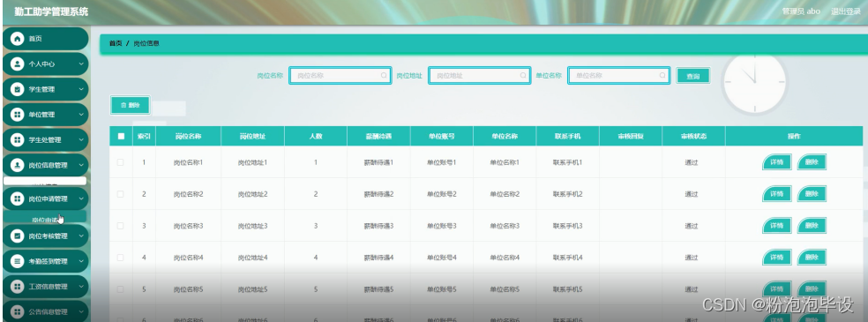Click 首页 in the breadcrumb

tap(116, 43)
